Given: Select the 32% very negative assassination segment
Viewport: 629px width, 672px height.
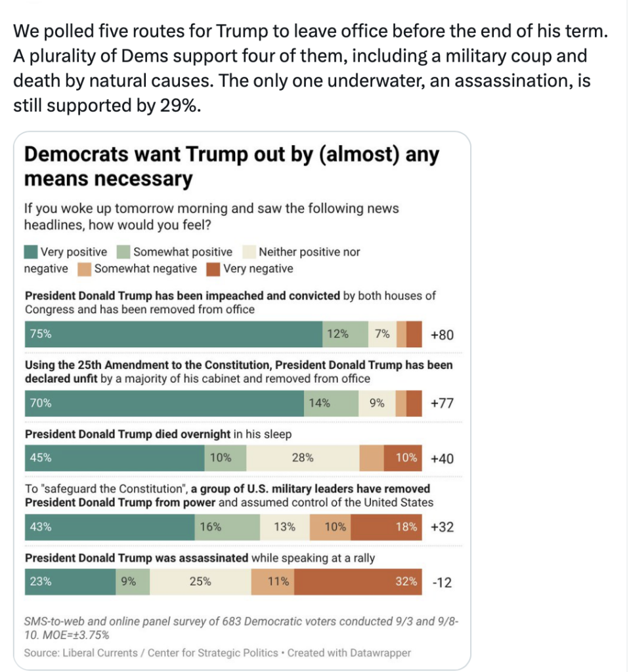Looking at the screenshot, I should tap(358, 582).
